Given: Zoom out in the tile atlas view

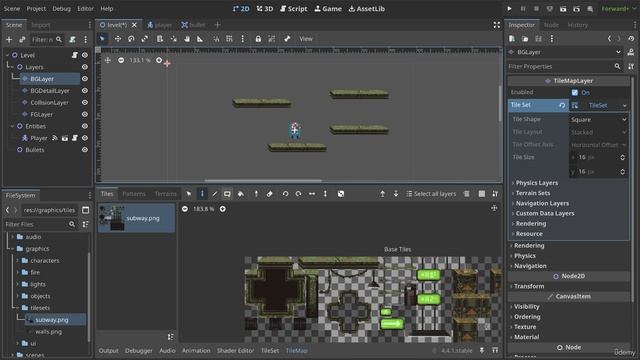Looking at the screenshot, I should pos(185,209).
